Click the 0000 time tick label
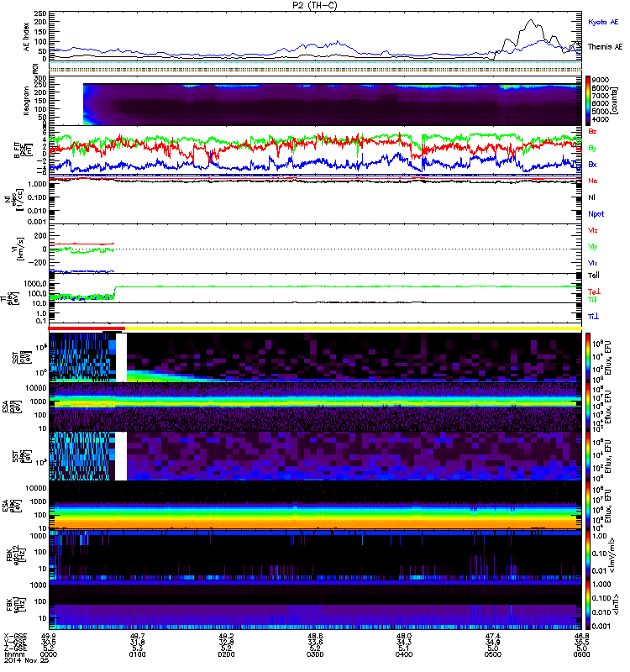 tap(49, 654)
